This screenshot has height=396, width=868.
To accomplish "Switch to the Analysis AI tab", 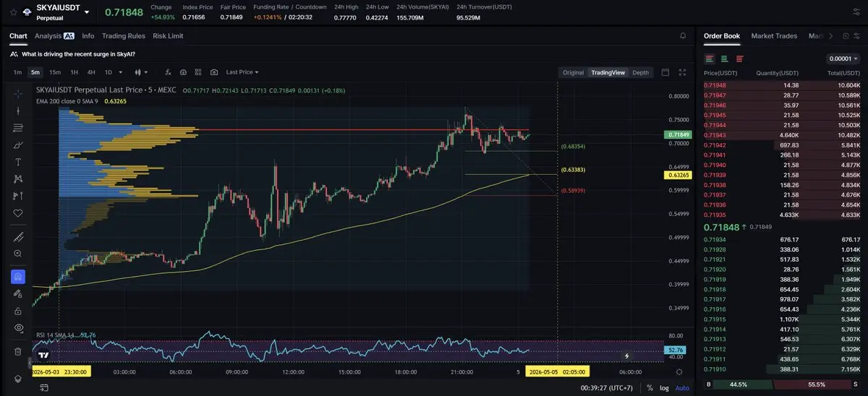I will [54, 35].
